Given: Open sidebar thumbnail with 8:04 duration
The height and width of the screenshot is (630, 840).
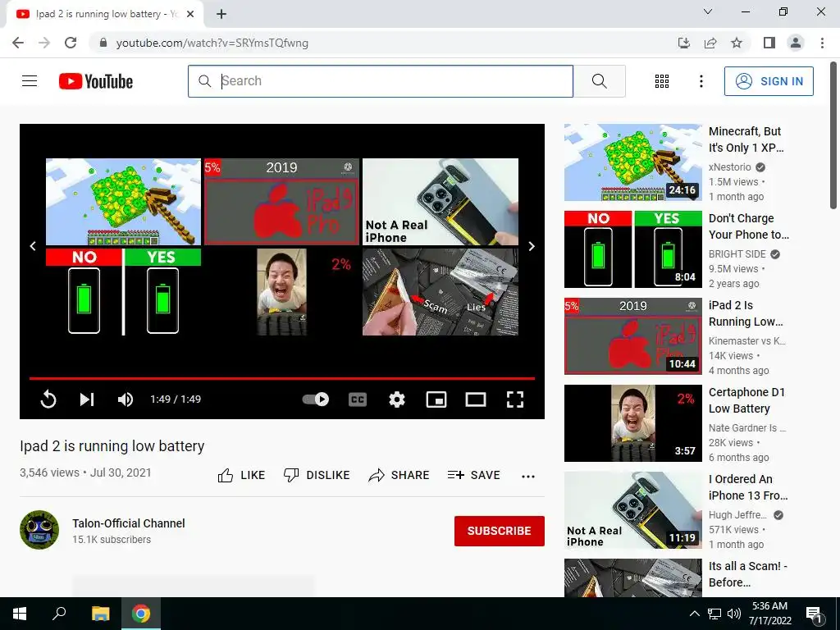Looking at the screenshot, I should 633,249.
